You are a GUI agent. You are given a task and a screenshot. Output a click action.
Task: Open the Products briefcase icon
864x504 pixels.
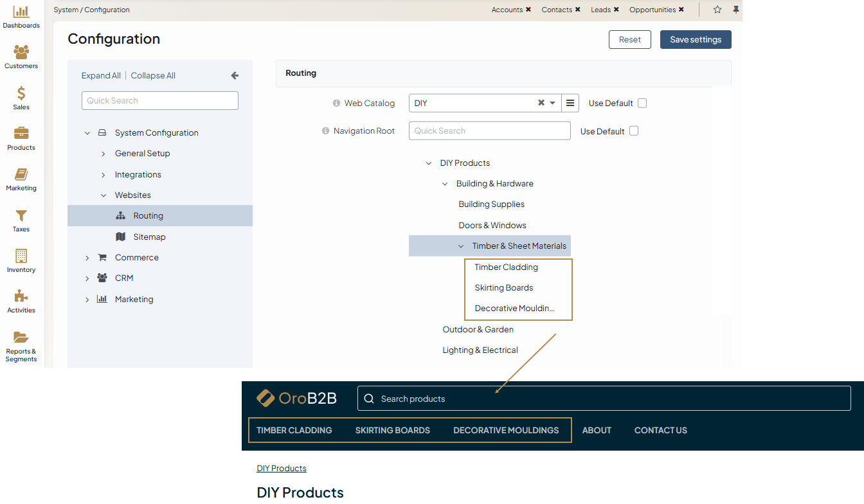click(21, 134)
